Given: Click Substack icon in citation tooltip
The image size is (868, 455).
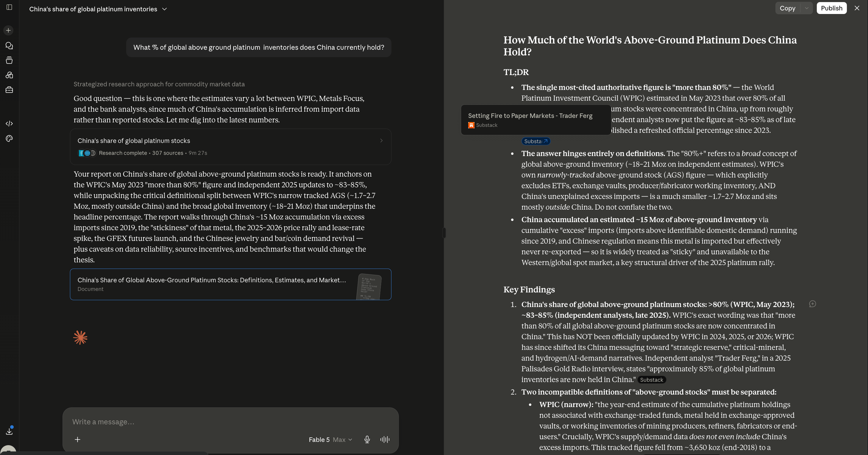Looking at the screenshot, I should [x=471, y=125].
